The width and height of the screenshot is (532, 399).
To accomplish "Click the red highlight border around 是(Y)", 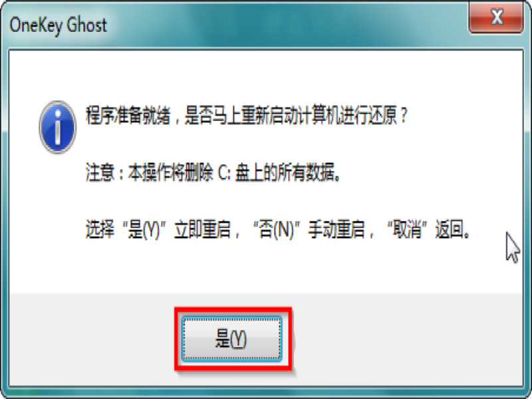I will pos(233,310).
